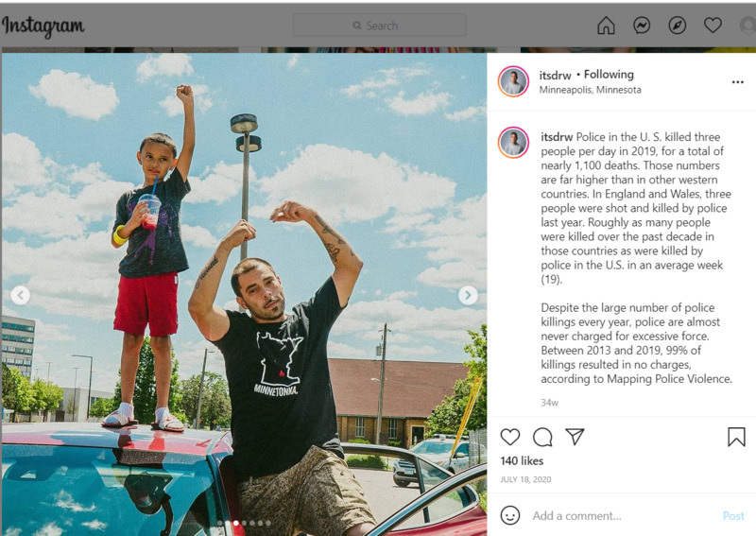Click the Following button
The height and width of the screenshot is (536, 756).
tap(609, 75)
